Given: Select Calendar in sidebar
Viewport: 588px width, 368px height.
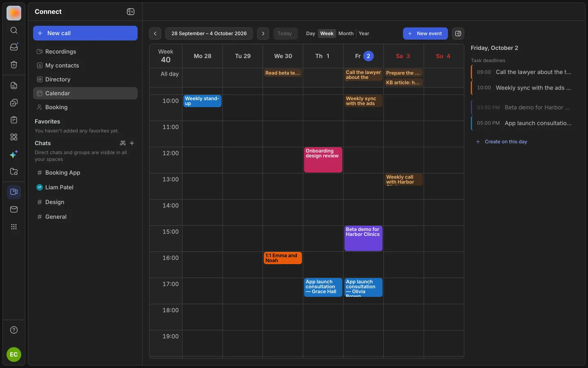Looking at the screenshot, I should [x=85, y=93].
